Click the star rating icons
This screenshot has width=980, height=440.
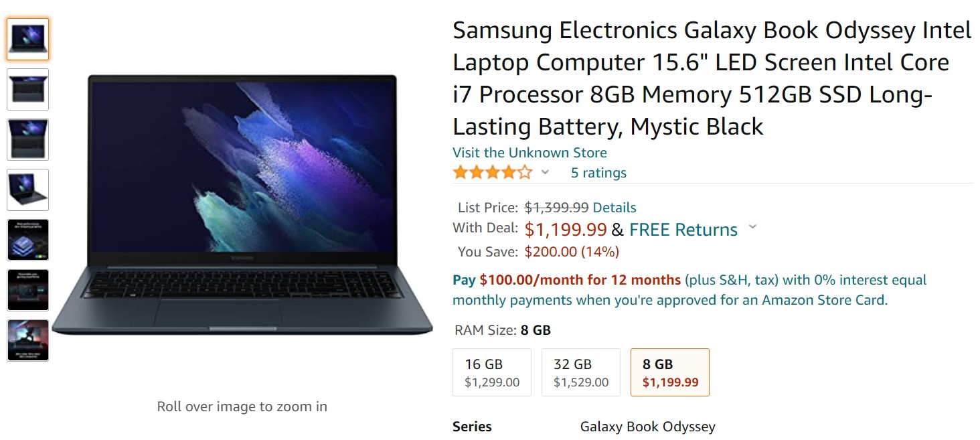tap(492, 173)
